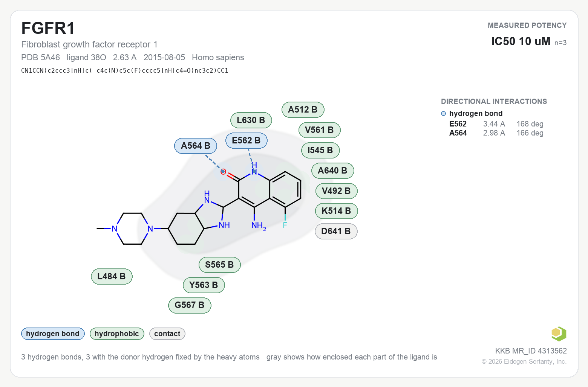
Task: Click the KKB MR_ID 4313562 text
Action: point(531,351)
